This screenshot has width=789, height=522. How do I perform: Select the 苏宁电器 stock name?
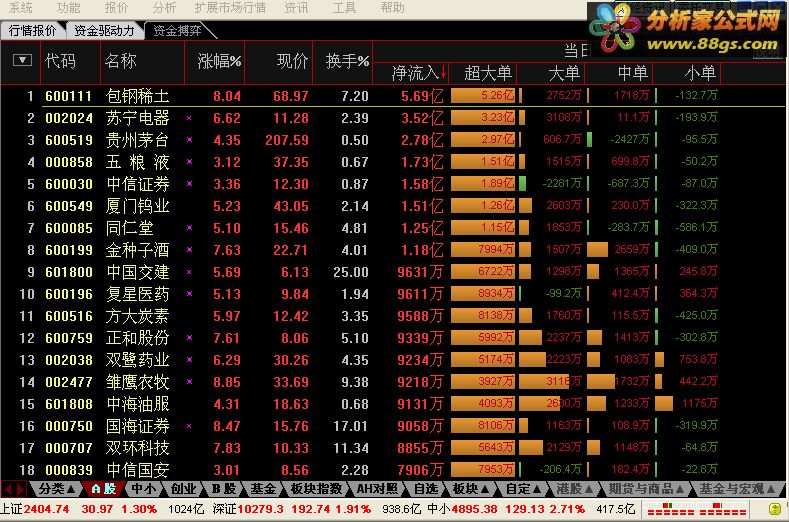137,118
